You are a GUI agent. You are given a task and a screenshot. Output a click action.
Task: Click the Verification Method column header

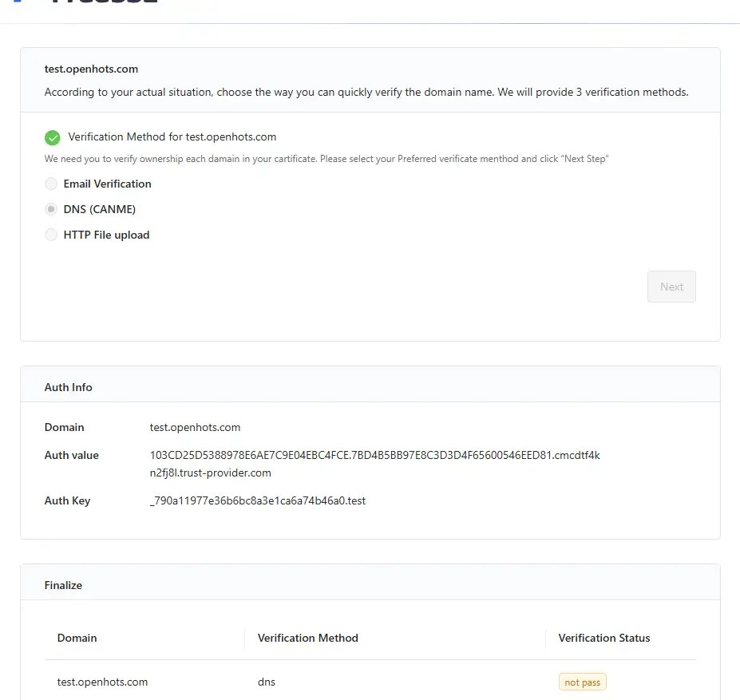(308, 638)
